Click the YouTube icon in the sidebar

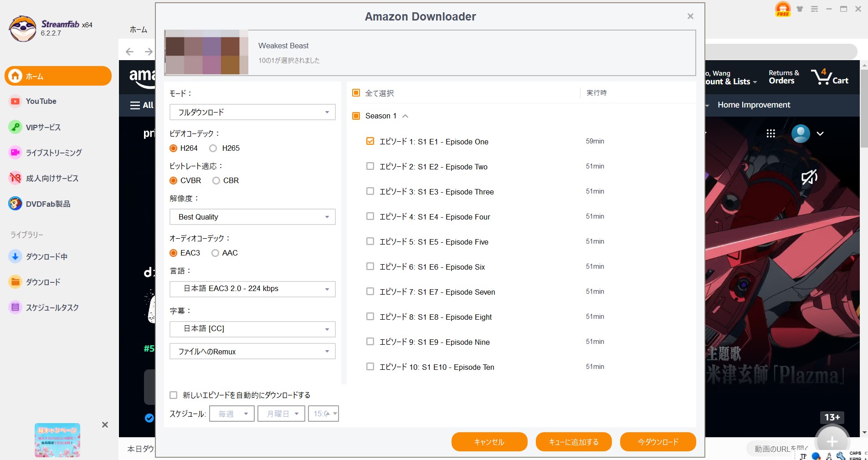(15, 101)
